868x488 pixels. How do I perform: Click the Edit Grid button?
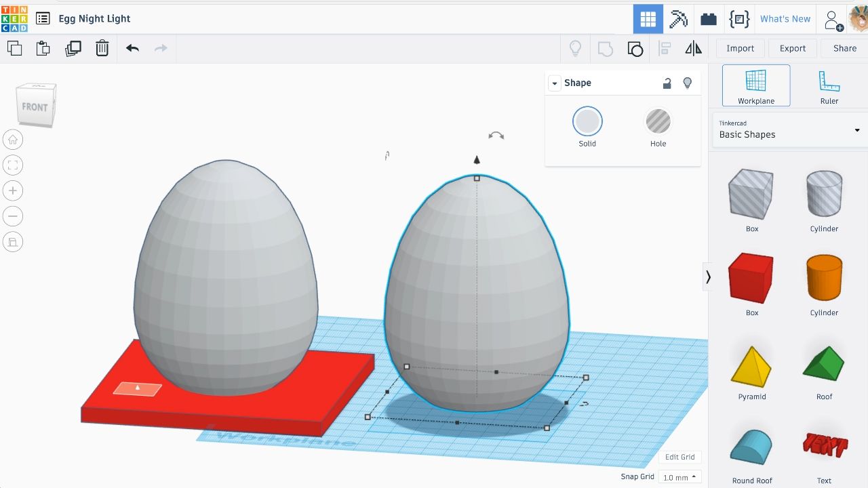pyautogui.click(x=679, y=457)
